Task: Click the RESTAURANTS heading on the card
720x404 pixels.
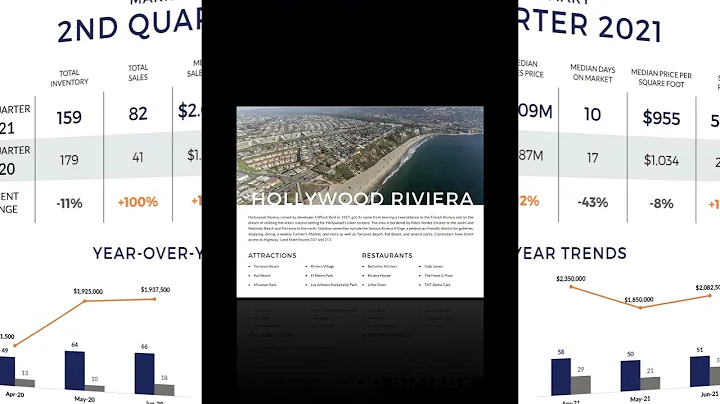Action: (387, 255)
